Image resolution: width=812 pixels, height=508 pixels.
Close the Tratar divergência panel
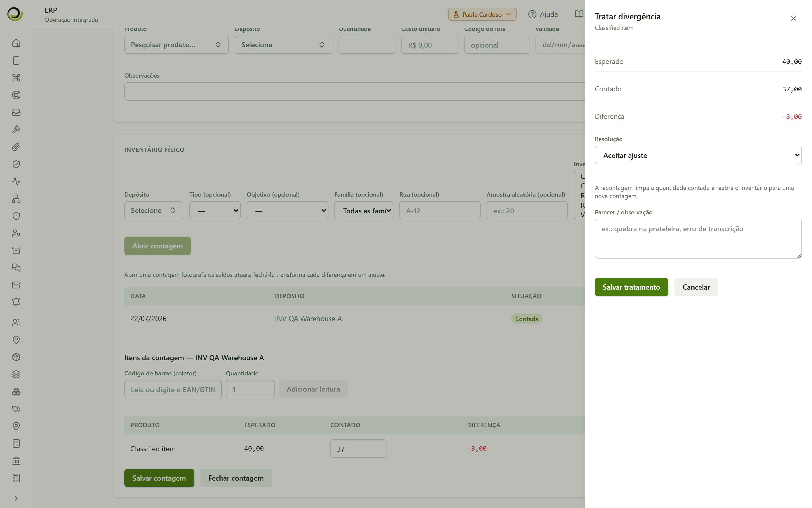pos(793,19)
